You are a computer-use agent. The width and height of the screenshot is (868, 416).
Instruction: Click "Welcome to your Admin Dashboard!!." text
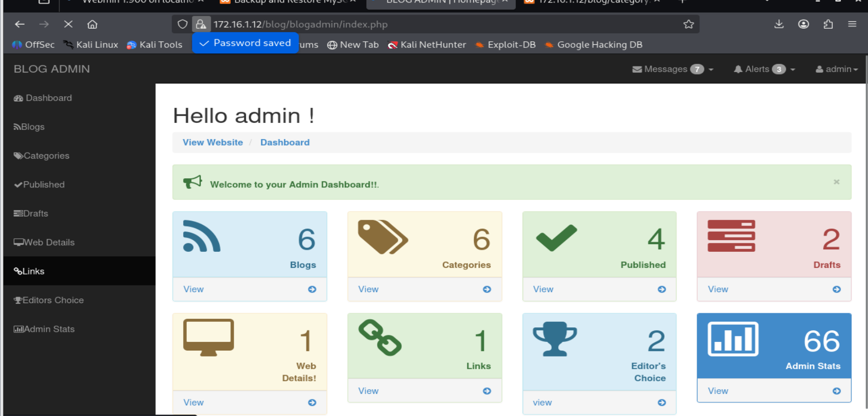click(x=295, y=185)
